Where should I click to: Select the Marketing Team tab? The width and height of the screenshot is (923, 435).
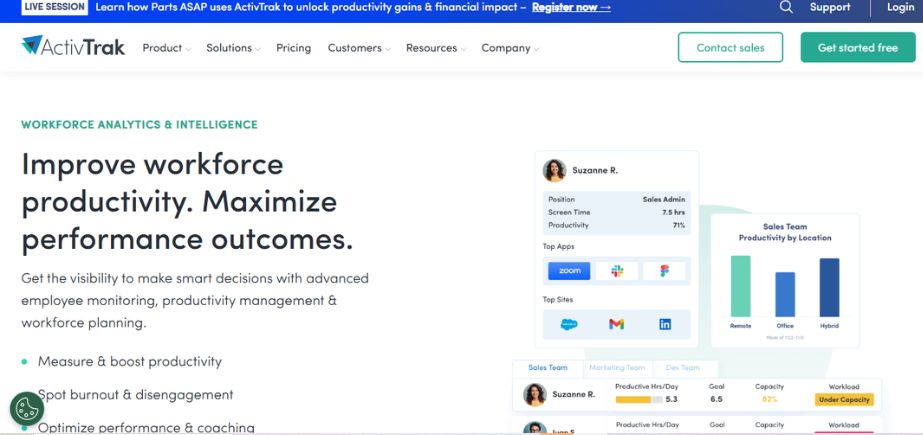[x=617, y=368]
